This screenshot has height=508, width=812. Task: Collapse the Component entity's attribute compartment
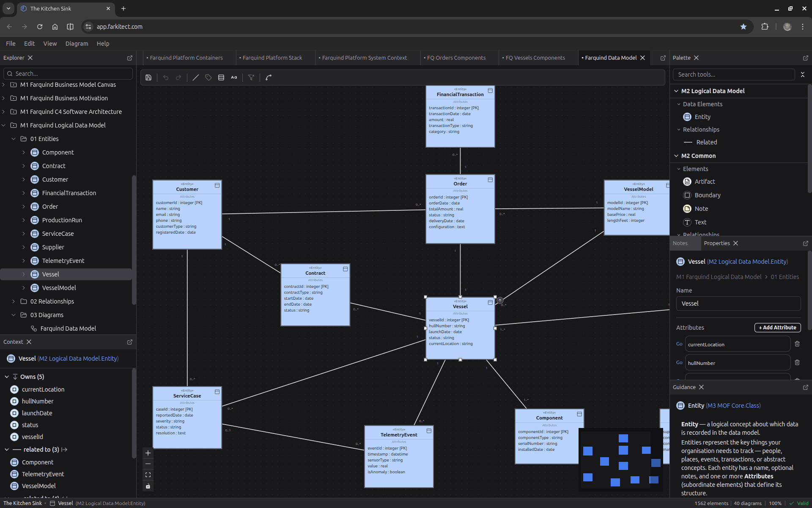(x=579, y=414)
